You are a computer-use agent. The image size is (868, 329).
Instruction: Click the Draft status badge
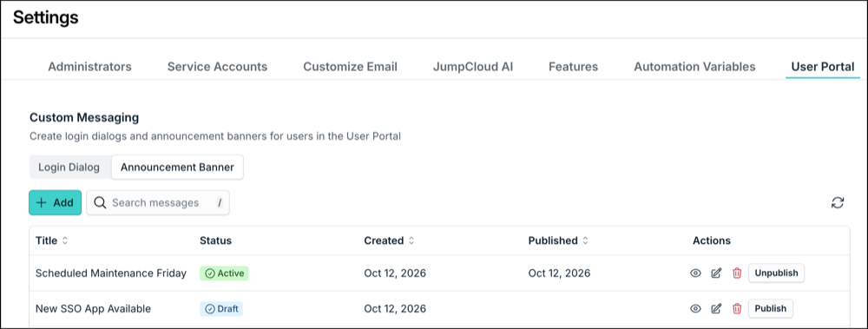pyautogui.click(x=221, y=308)
